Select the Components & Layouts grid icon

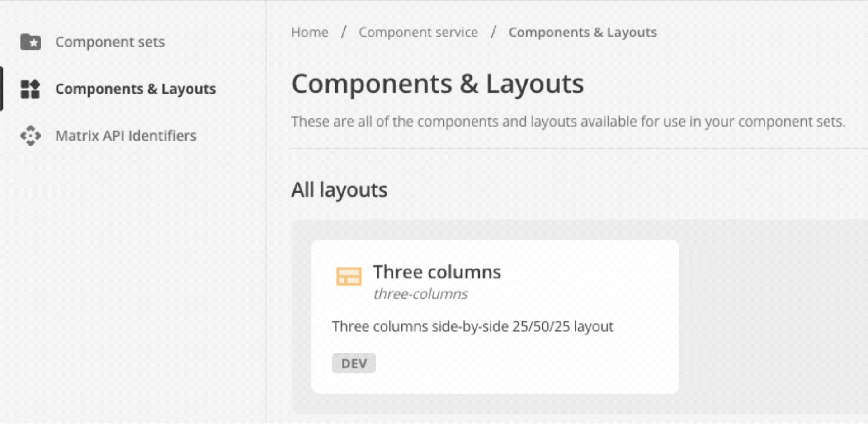pyautogui.click(x=30, y=89)
